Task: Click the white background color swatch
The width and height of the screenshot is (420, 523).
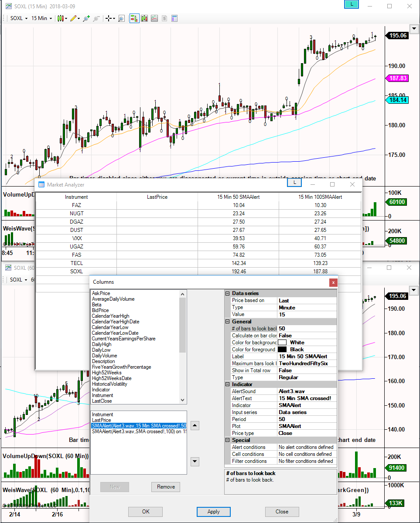Action: click(x=282, y=343)
